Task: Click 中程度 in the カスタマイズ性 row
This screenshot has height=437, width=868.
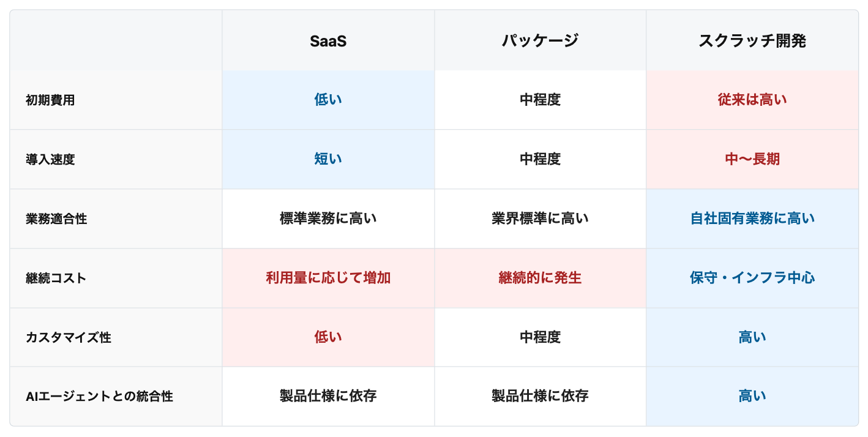Action: tap(540, 337)
